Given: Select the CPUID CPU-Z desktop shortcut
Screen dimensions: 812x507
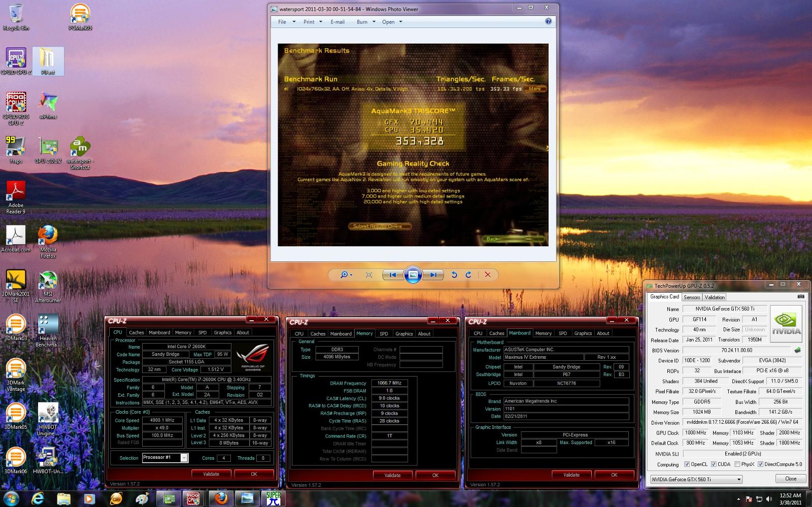Looking at the screenshot, I should [x=16, y=61].
